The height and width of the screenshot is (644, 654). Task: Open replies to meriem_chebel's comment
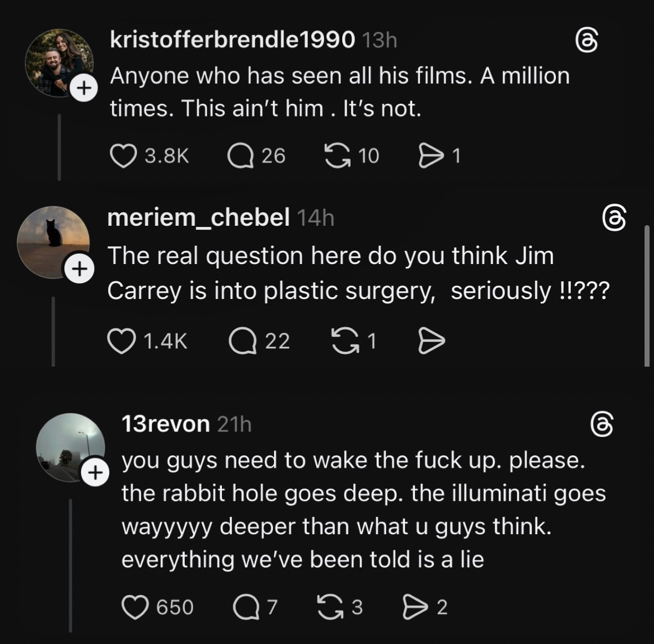[244, 341]
